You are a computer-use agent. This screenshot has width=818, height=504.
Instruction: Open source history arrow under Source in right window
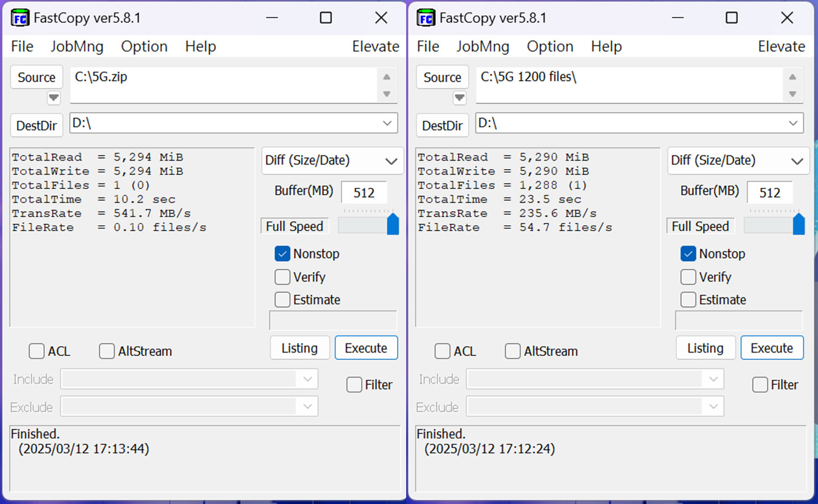click(460, 98)
